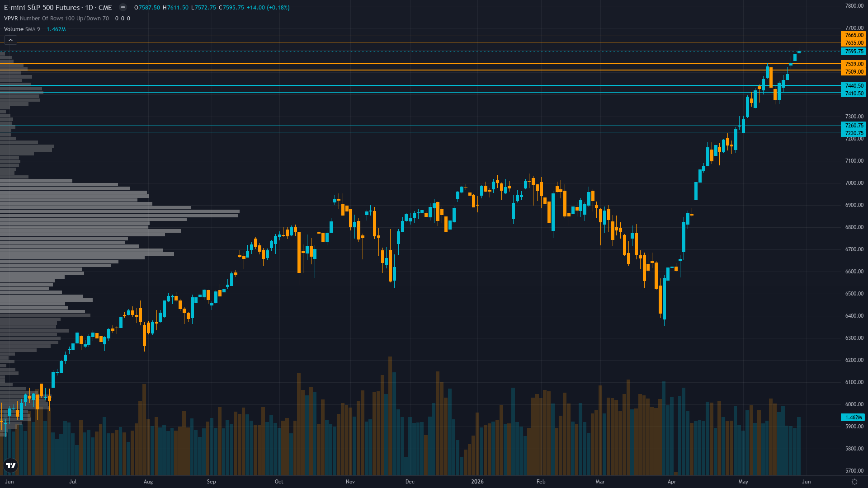Click the 6100.00 tick on the price axis
This screenshot has height=488, width=868.
(x=854, y=382)
